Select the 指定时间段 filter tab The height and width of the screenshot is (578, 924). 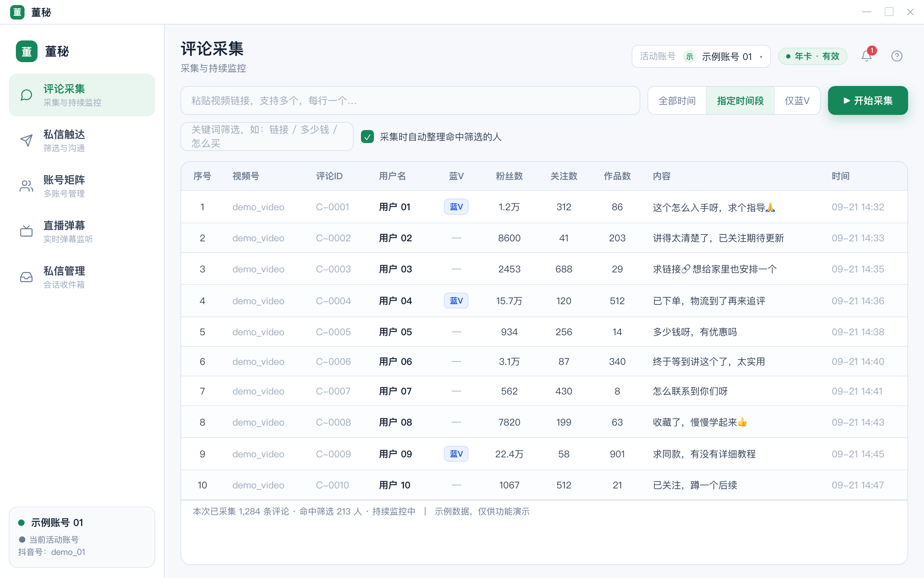(x=740, y=100)
